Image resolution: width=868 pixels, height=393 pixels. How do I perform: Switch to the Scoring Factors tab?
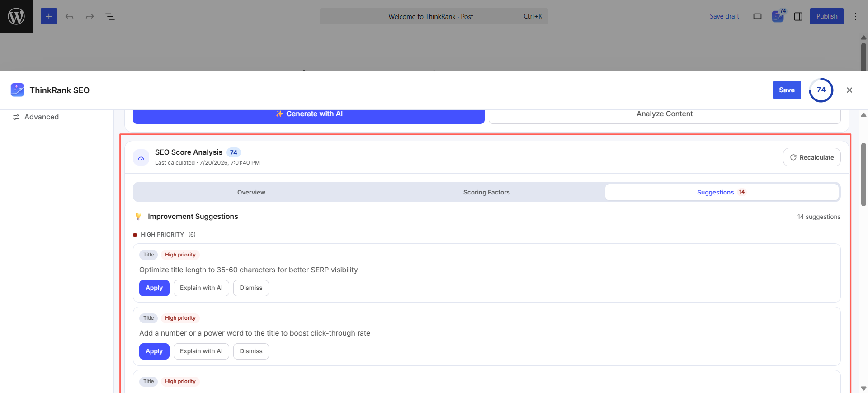coord(486,192)
